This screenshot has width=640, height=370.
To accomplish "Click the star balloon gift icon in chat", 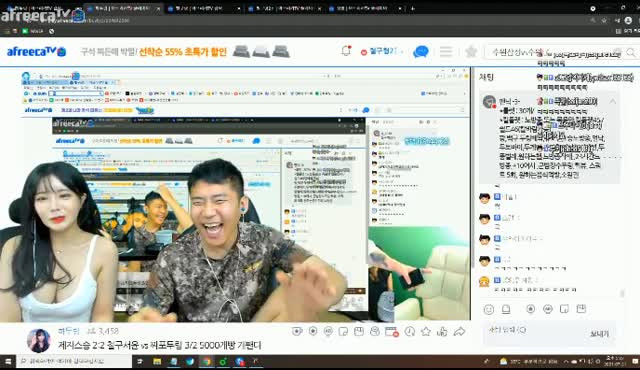I will [530, 309].
